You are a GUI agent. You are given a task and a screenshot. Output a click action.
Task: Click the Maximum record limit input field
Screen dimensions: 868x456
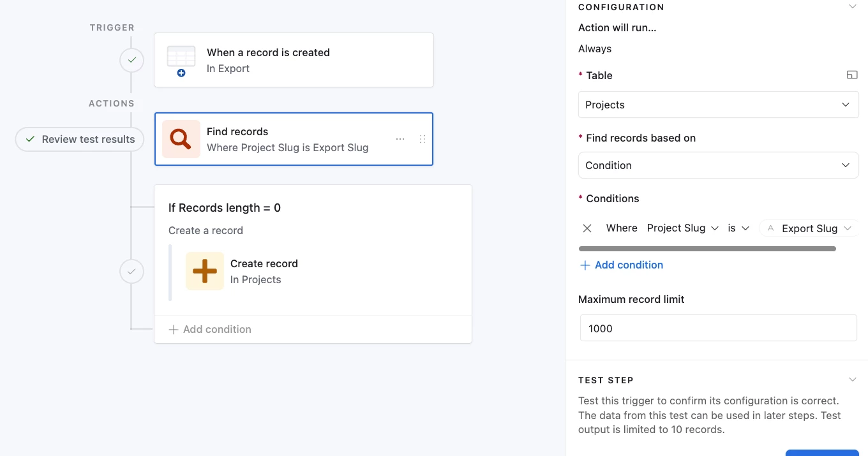click(718, 328)
